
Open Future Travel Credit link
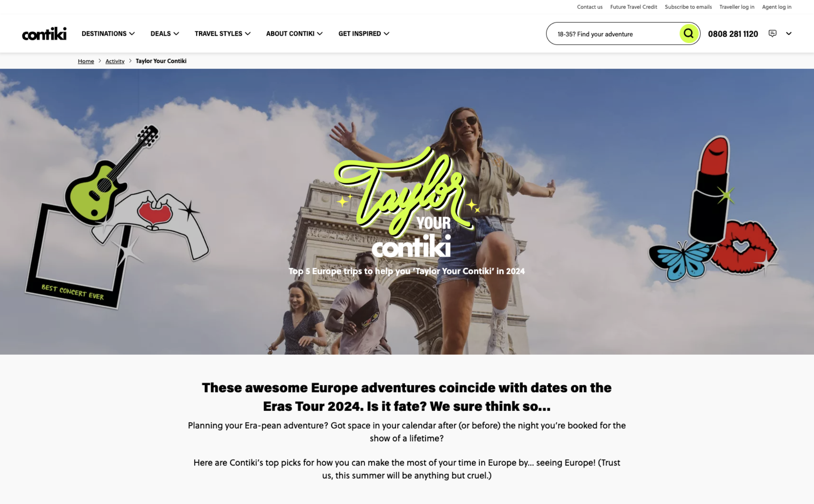633,7
